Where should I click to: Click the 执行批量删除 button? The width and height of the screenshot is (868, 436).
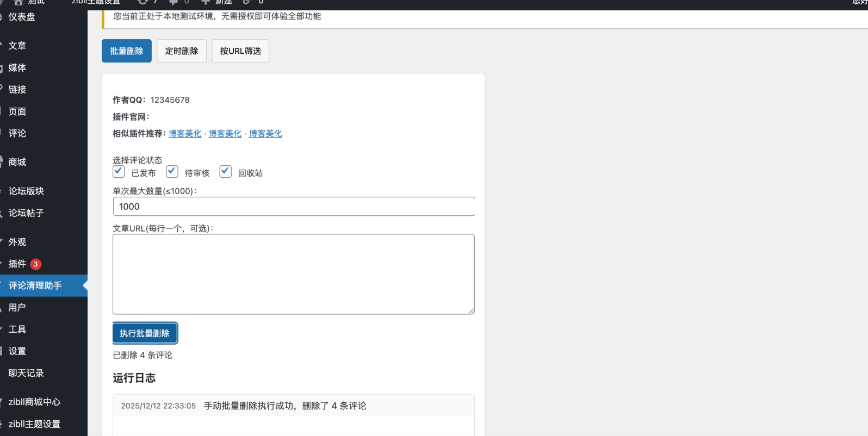145,333
